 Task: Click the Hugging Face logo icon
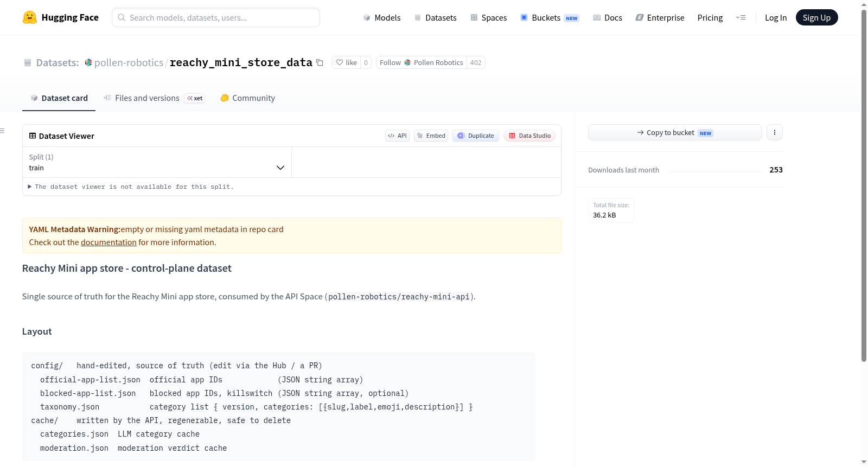(30, 17)
